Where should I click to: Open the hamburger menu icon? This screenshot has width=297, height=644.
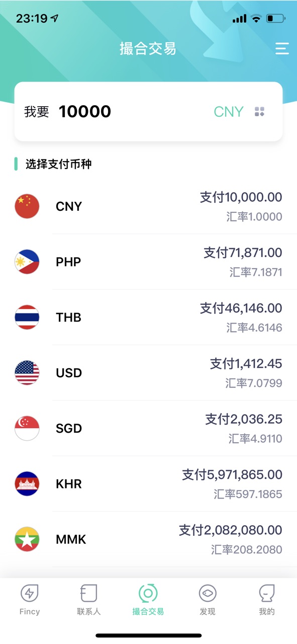[x=282, y=48]
